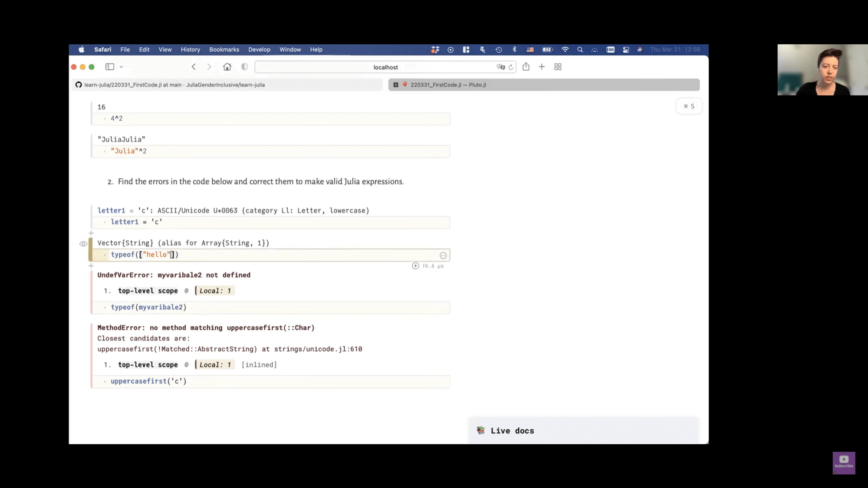Click the "JuliaJulia" output text
Viewport: 868px width, 488px height.
click(x=121, y=139)
